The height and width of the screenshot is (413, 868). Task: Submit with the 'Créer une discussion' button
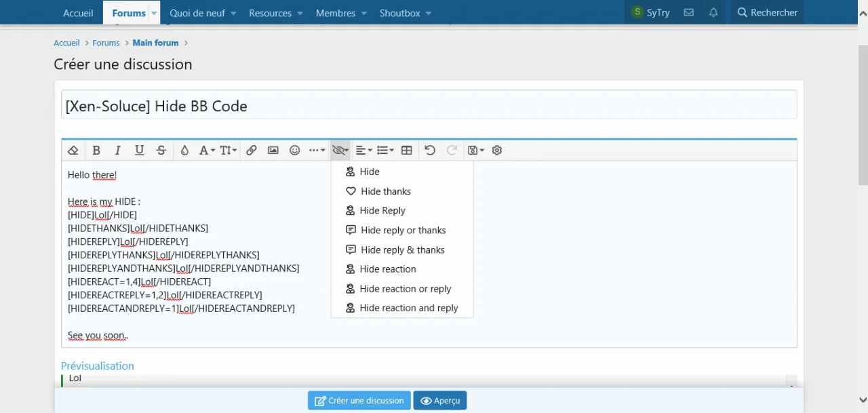point(359,400)
